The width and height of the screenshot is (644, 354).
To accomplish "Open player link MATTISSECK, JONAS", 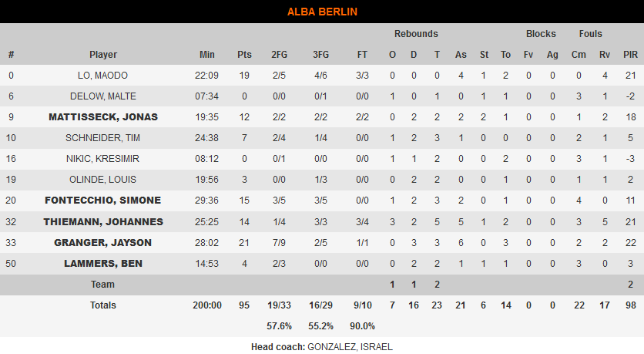I will click(103, 117).
